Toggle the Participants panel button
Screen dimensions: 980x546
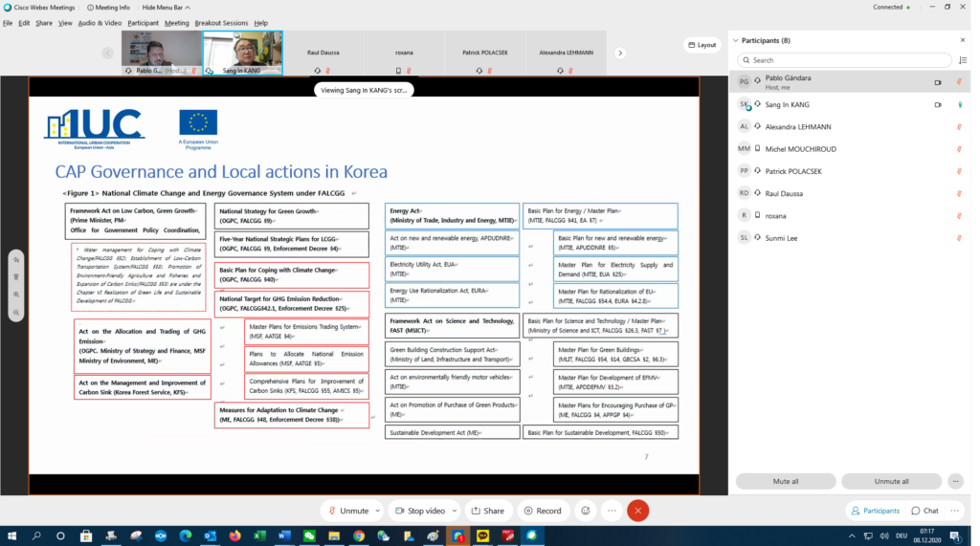(875, 511)
